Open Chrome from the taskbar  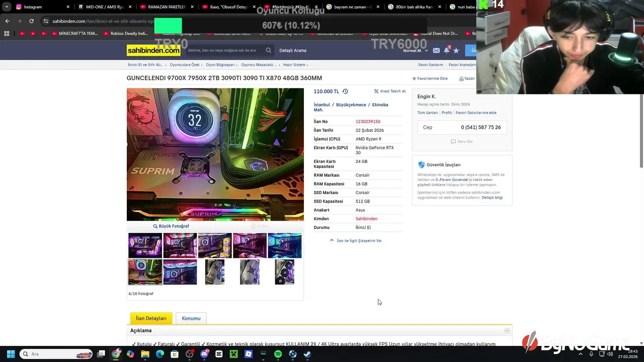click(x=116, y=354)
